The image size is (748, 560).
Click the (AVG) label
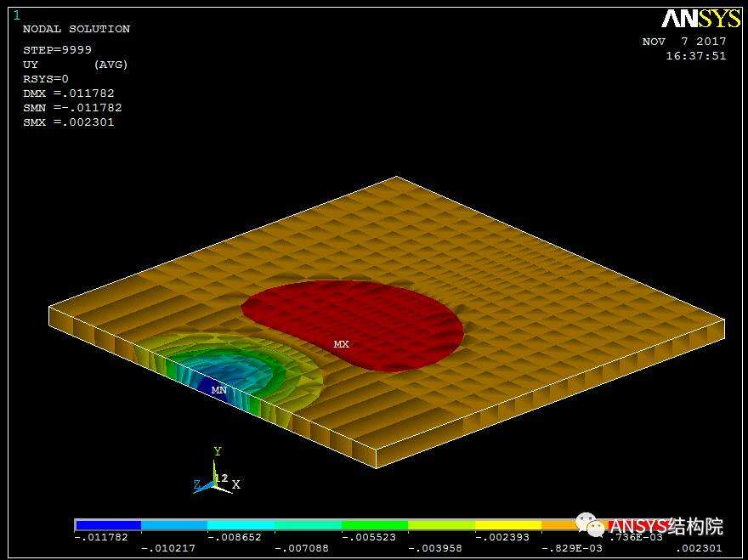110,65
